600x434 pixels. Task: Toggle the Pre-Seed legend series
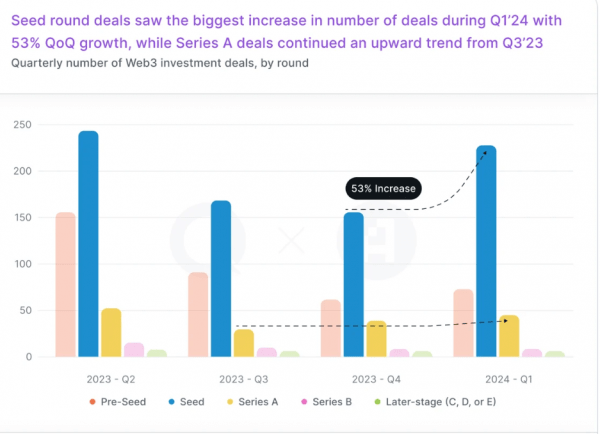[117, 402]
